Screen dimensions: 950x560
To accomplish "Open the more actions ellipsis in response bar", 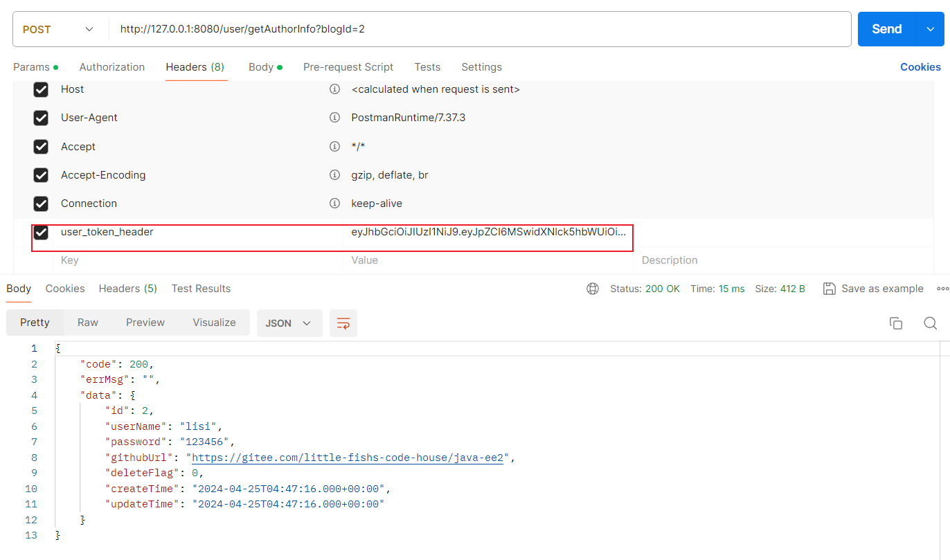I will pyautogui.click(x=942, y=288).
